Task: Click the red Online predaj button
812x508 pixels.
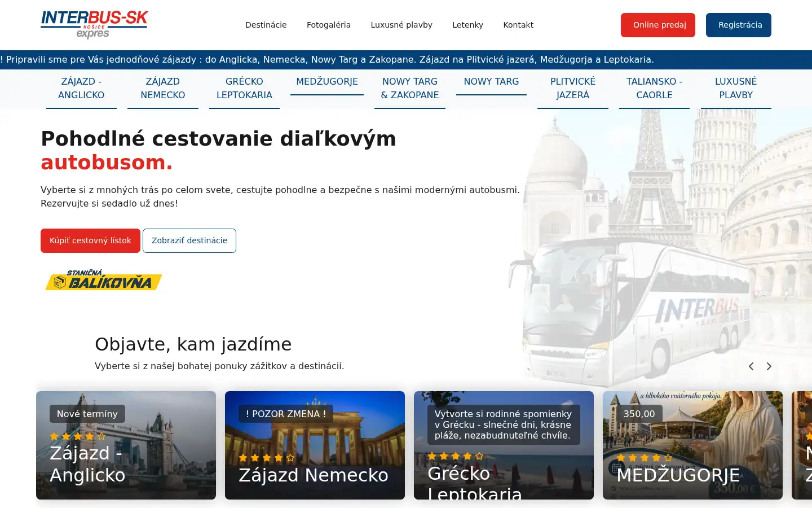Action: 658,25
